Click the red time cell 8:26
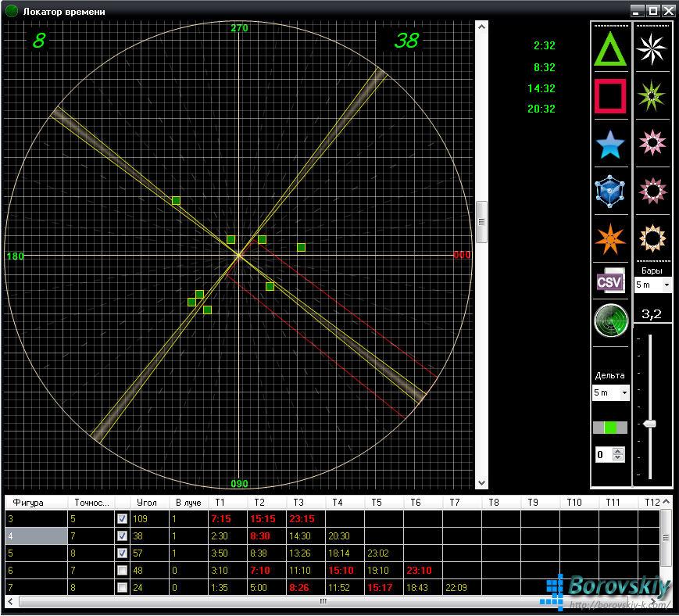Image resolution: width=679 pixels, height=616 pixels. tap(306, 588)
